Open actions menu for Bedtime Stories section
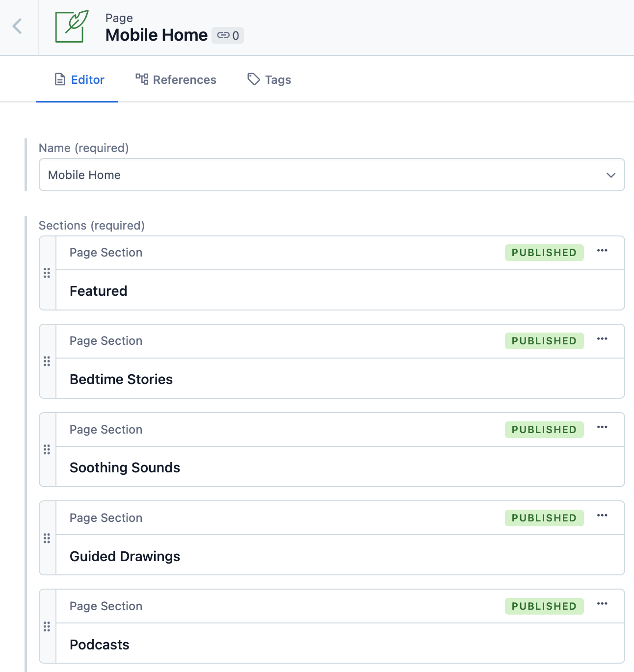Screen dimensions: 634x672 [x=602, y=339]
